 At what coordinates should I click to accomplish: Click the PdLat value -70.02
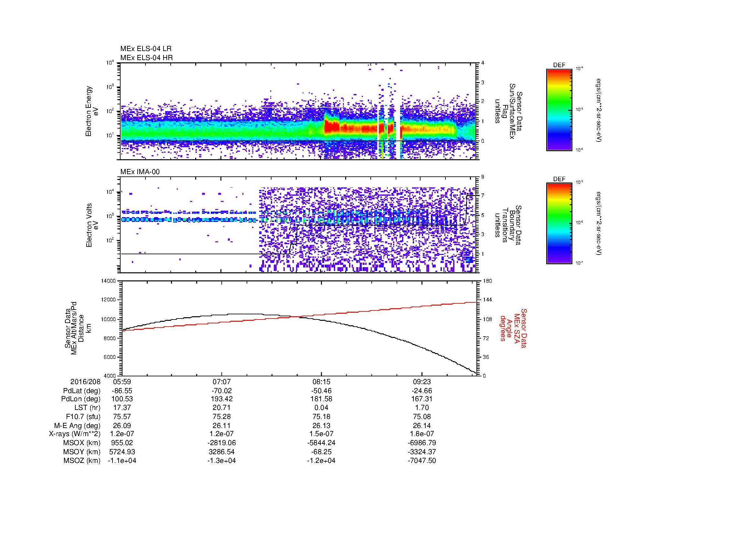(222, 391)
